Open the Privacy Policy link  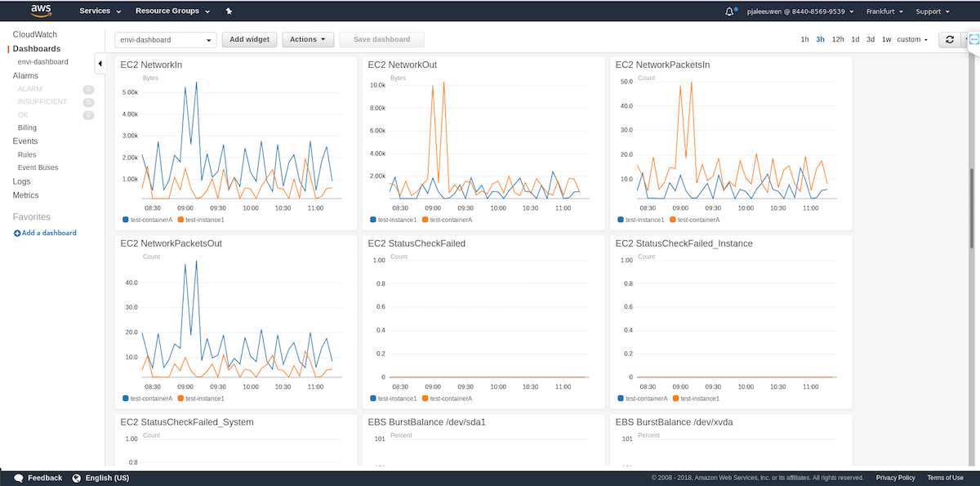(x=895, y=477)
